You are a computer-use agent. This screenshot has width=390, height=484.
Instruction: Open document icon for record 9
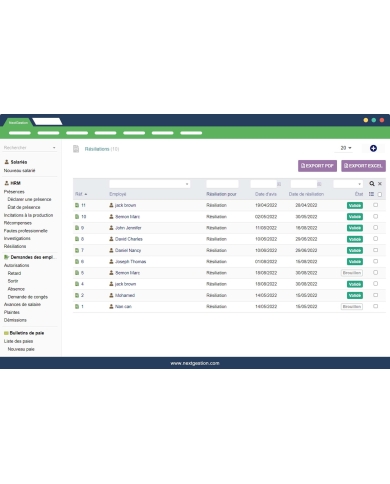coord(77,228)
